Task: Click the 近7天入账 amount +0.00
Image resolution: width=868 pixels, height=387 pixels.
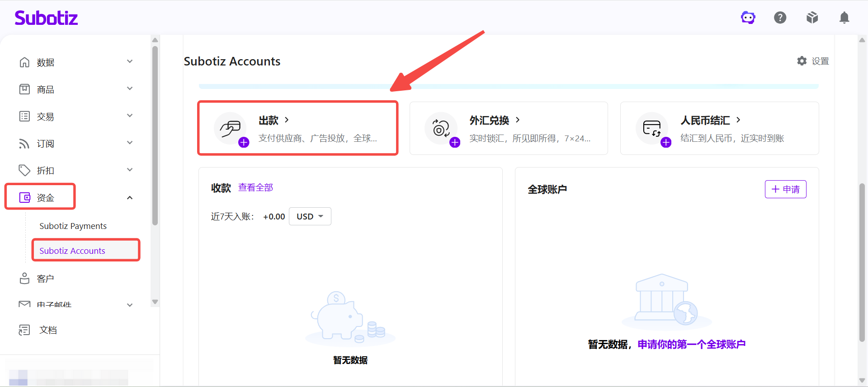Action: [x=274, y=217]
